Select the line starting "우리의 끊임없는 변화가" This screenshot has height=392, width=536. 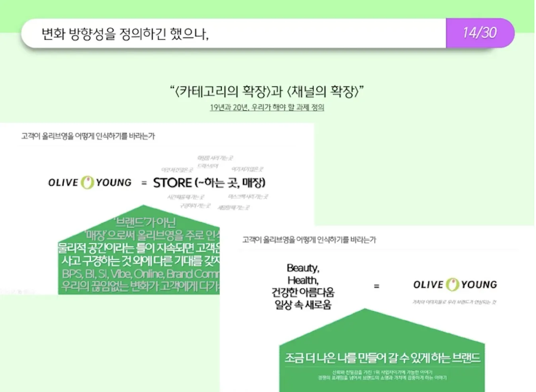140,286
